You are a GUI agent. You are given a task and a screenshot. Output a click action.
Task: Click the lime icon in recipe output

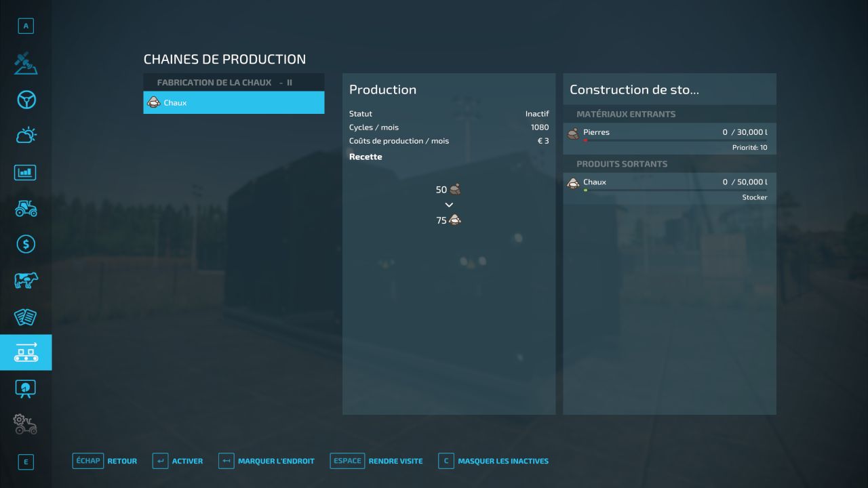[455, 220]
